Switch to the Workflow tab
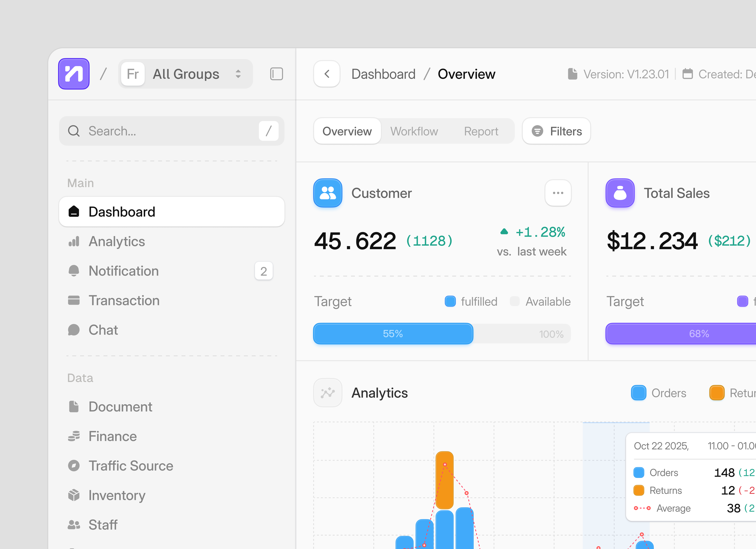This screenshot has width=756, height=549. 414,131
